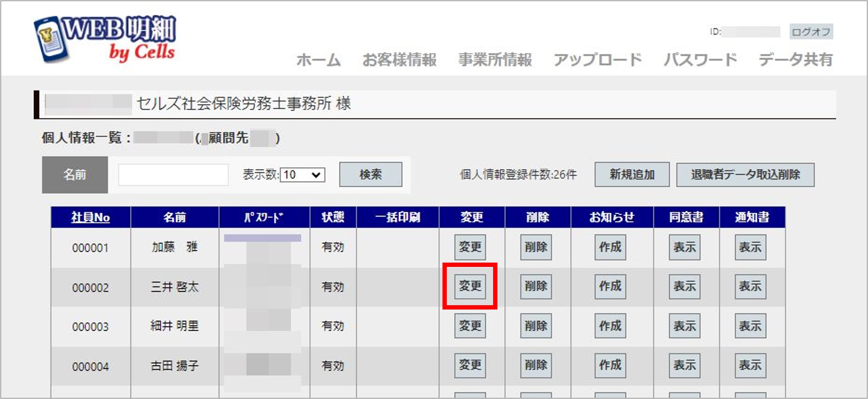868x399 pixels.
Task: Click 削除 for employee 000002
Action: (x=536, y=286)
